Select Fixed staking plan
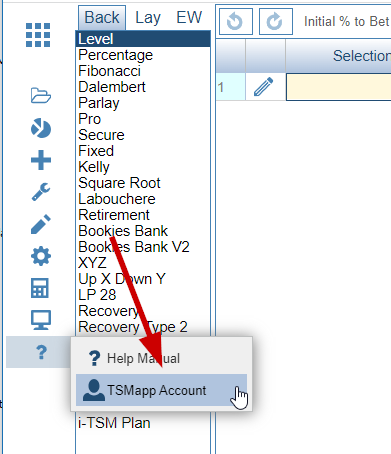391x454 pixels. coord(143,151)
